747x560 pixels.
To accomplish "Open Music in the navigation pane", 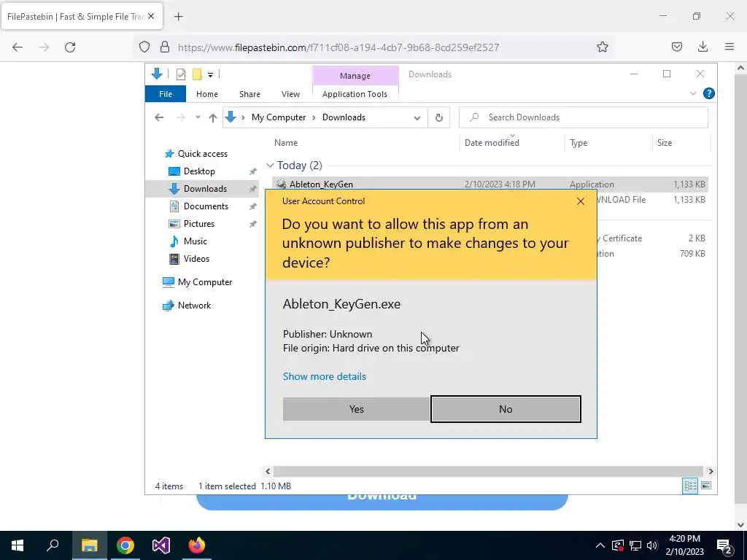I will (196, 241).
